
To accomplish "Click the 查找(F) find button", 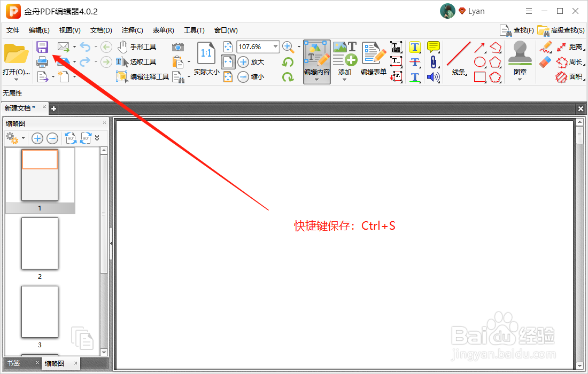I will [517, 30].
